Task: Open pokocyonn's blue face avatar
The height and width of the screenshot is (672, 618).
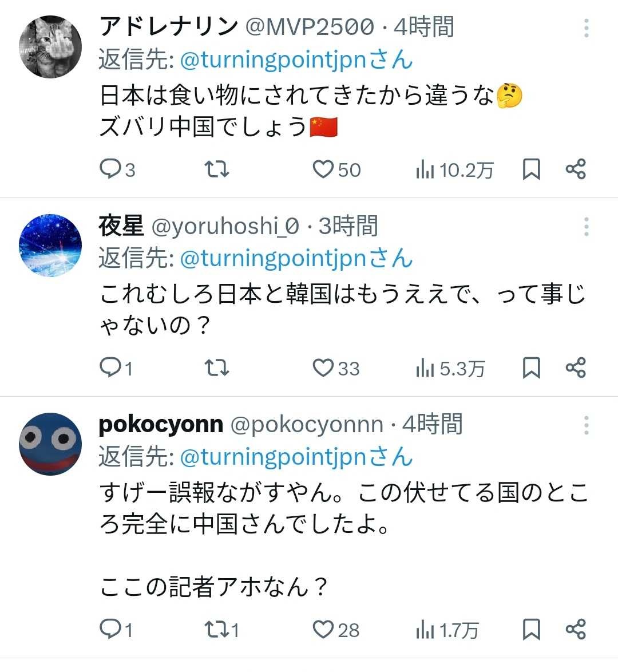Action: (x=50, y=444)
